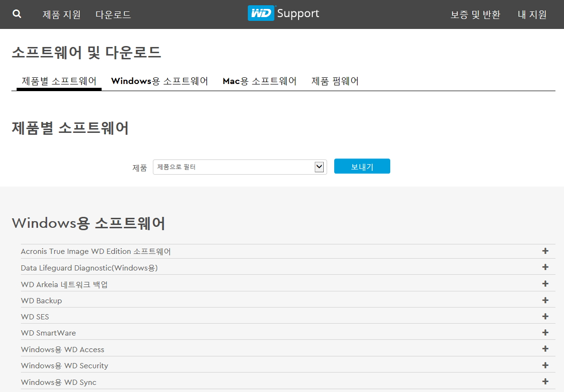
Task: Open 제품 지원 in top navigation
Action: tap(62, 15)
